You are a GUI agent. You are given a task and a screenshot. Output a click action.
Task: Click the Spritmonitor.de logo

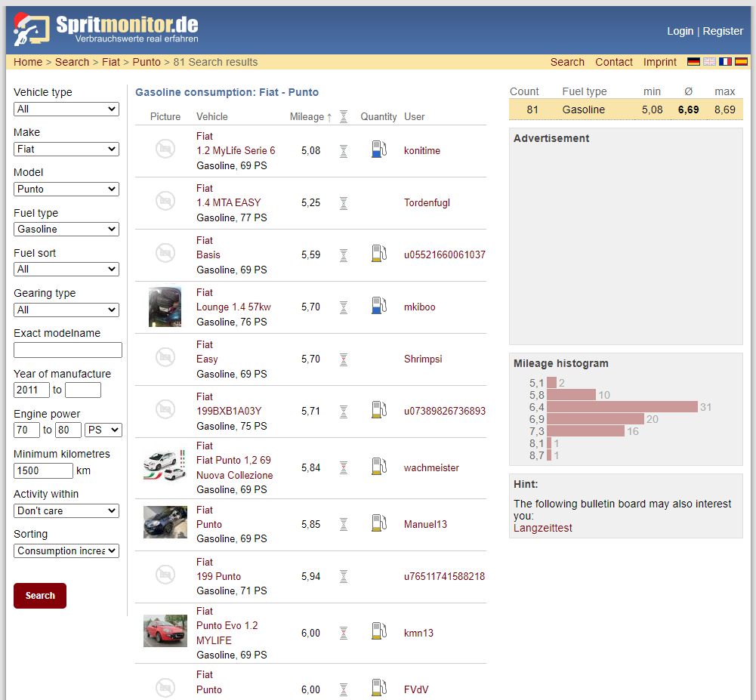tap(106, 29)
